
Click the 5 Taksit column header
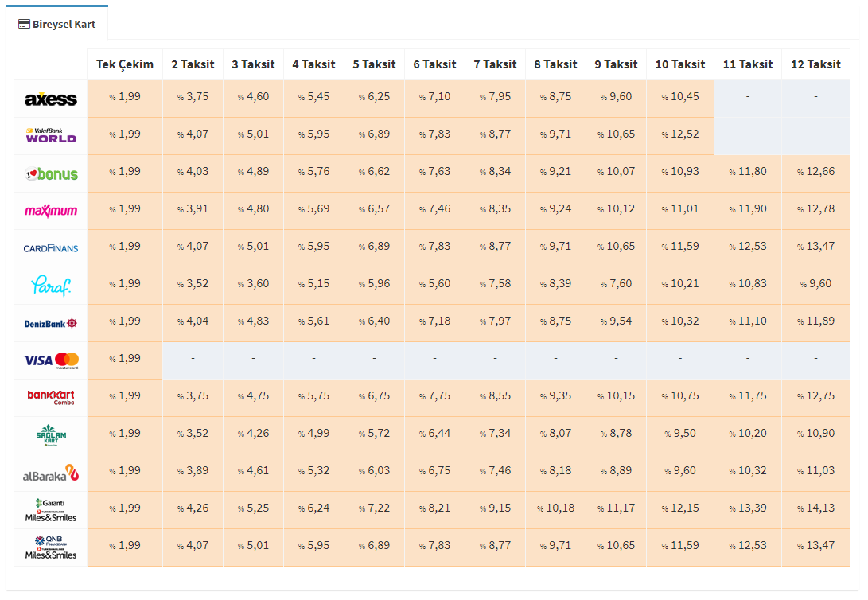tap(374, 64)
